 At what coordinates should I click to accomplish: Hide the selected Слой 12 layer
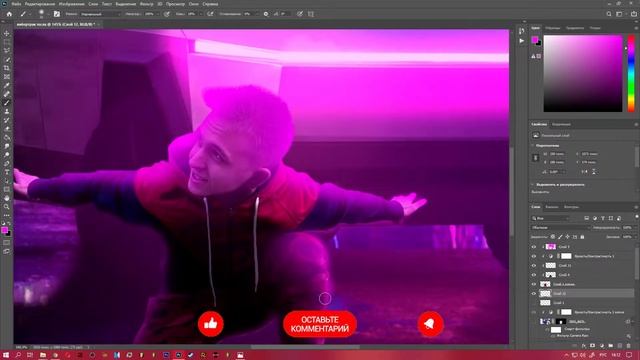tap(534, 293)
